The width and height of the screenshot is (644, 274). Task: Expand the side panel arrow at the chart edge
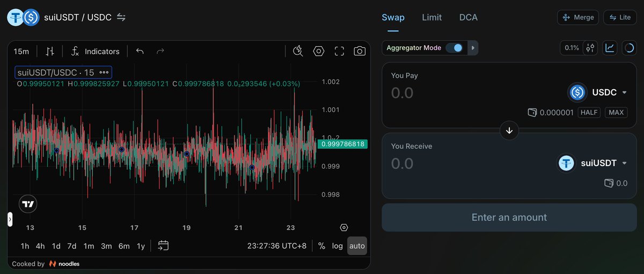tap(10, 219)
